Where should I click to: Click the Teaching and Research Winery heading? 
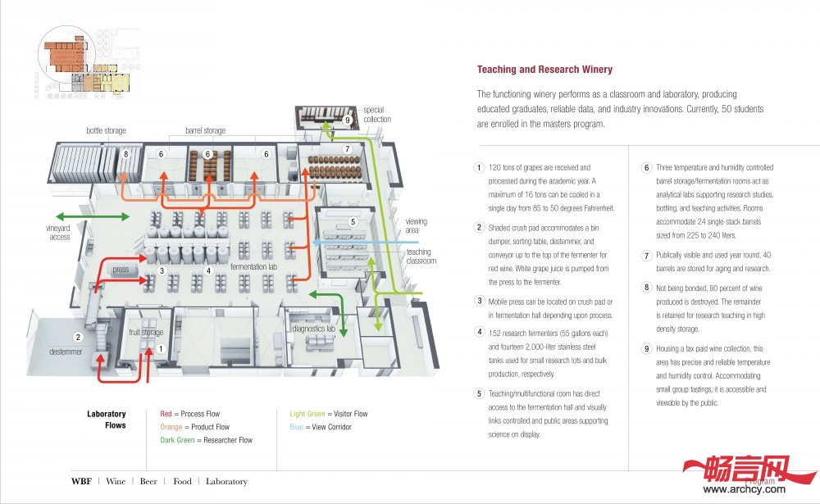point(544,70)
